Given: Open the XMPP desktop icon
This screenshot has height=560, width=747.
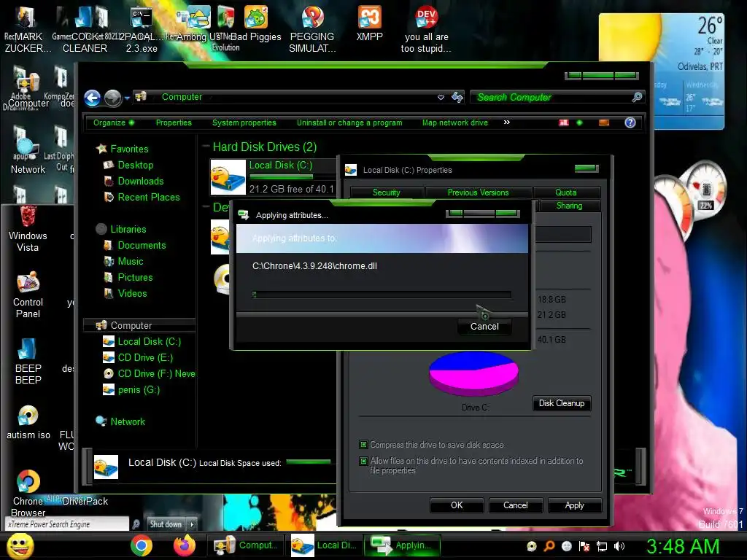Looking at the screenshot, I should pyautogui.click(x=370, y=23).
